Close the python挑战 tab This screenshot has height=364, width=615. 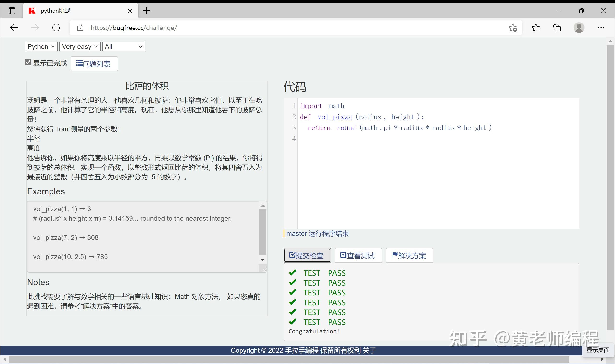point(130,11)
